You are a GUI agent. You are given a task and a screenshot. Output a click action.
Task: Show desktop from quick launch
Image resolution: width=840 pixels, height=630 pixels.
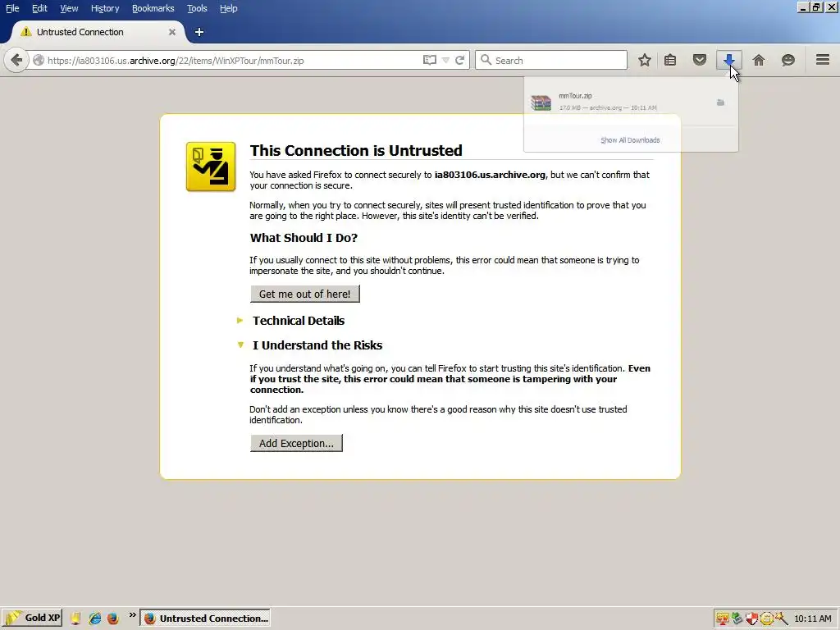point(75,618)
